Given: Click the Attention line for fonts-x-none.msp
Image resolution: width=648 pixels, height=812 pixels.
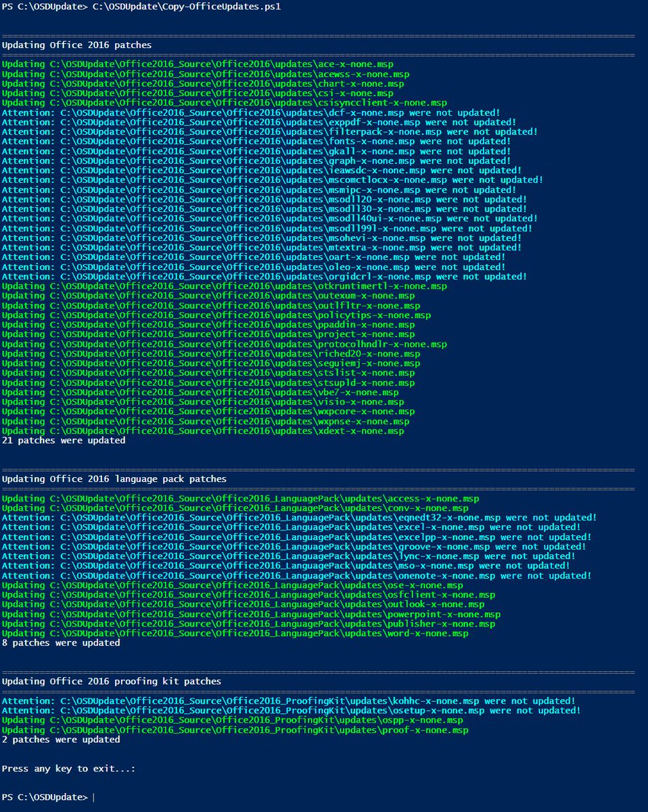Looking at the screenshot, I should coord(256,141).
